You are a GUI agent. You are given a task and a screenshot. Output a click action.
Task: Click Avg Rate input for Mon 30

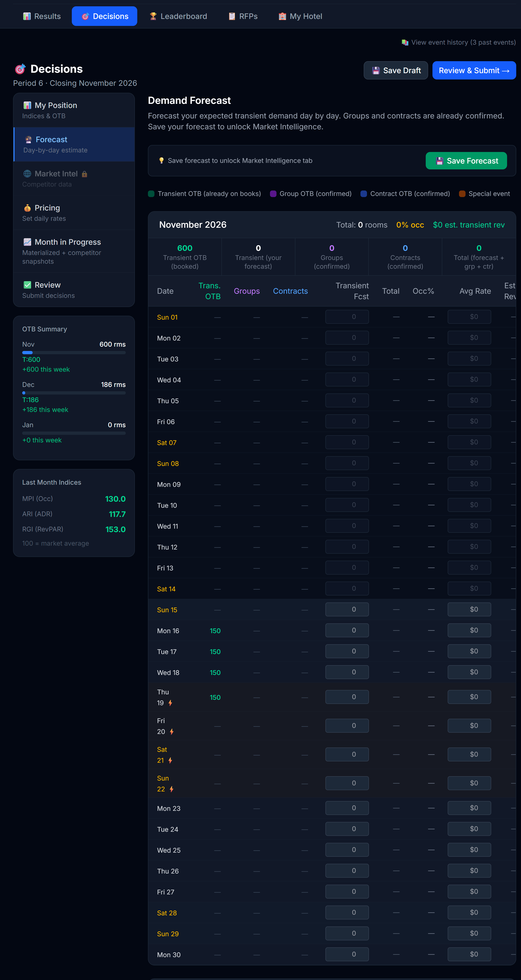tap(469, 955)
